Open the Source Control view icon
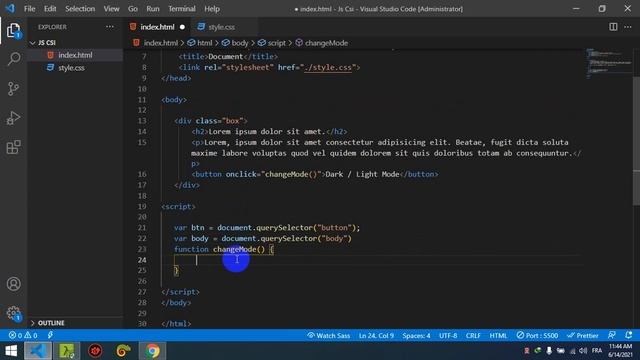The width and height of the screenshot is (640, 360). coord(13,88)
